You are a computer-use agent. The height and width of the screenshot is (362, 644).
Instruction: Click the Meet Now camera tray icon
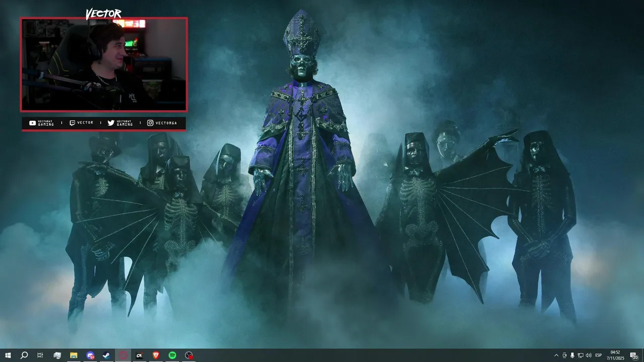(x=565, y=355)
